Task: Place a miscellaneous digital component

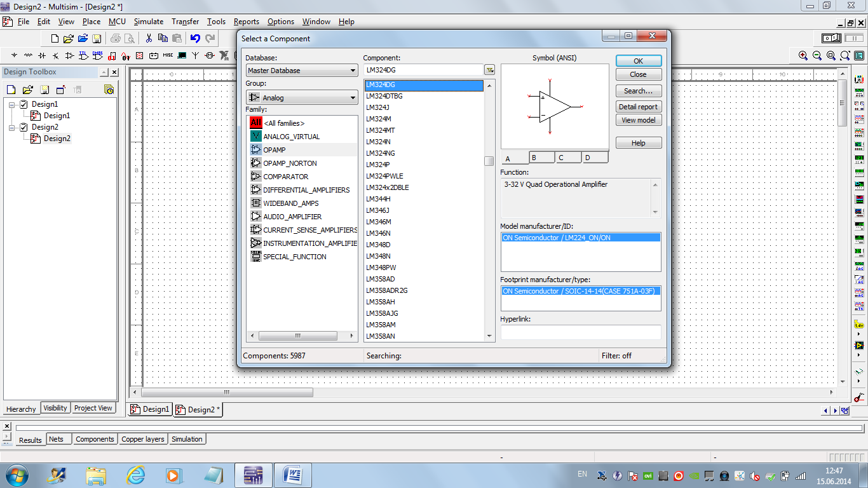Action: tap(112, 56)
